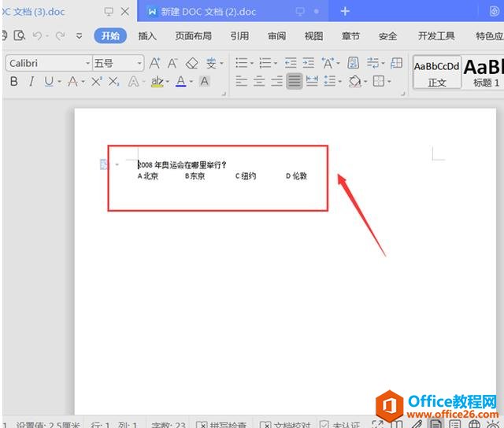Click the 拼写检查 status bar item
Image resolution: width=504 pixels, height=428 pixels.
(x=221, y=425)
